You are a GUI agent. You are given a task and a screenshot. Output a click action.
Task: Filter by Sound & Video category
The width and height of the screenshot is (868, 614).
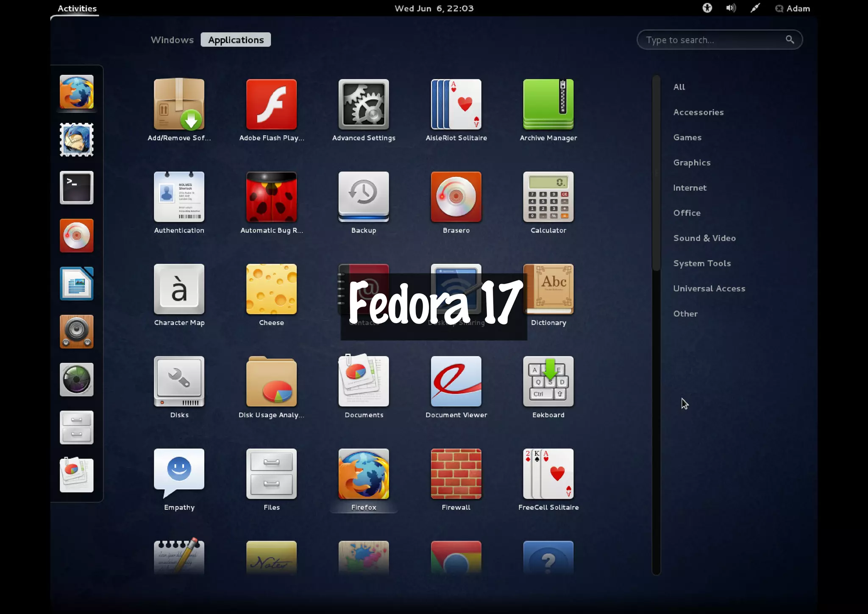[704, 238]
